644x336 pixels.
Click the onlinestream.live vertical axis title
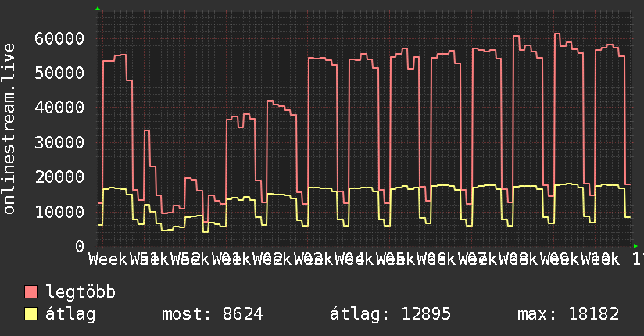pos(9,129)
